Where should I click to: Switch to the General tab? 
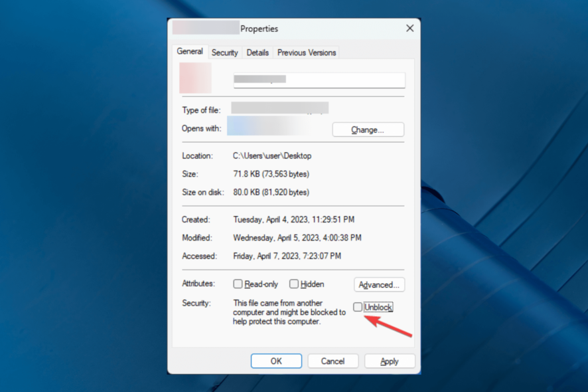pos(190,51)
